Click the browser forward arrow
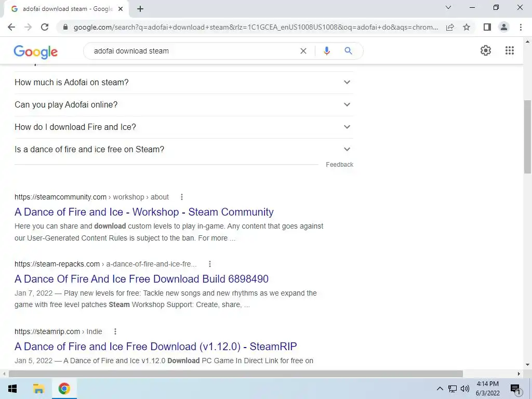 pos(28,27)
